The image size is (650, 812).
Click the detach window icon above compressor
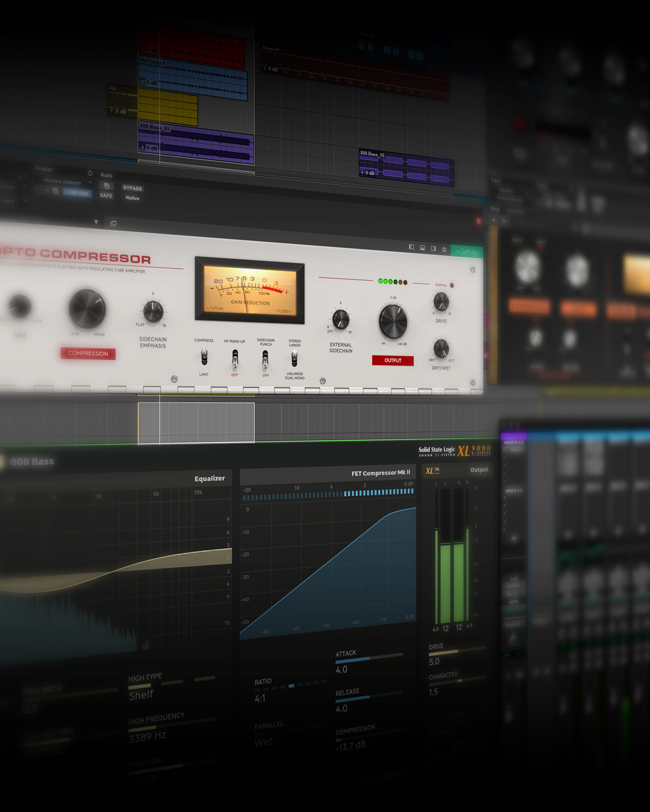(113, 223)
